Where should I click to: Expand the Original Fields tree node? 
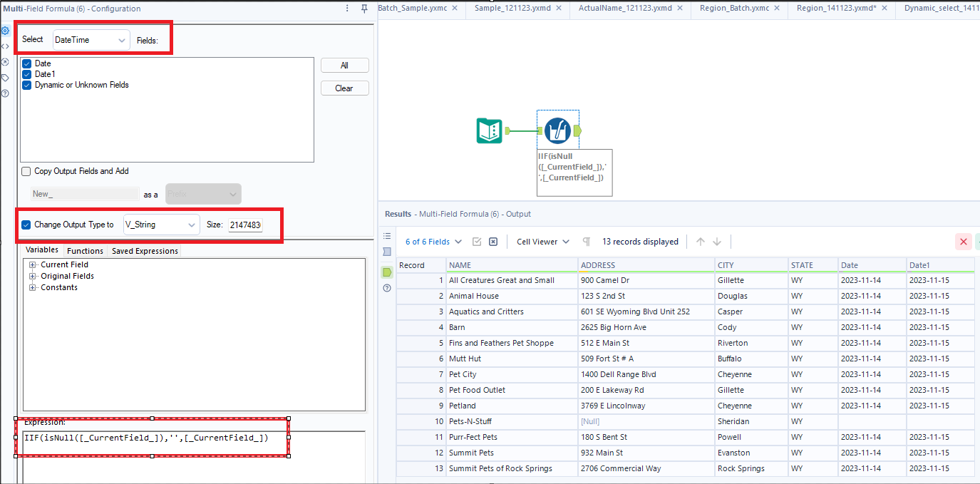pos(31,276)
